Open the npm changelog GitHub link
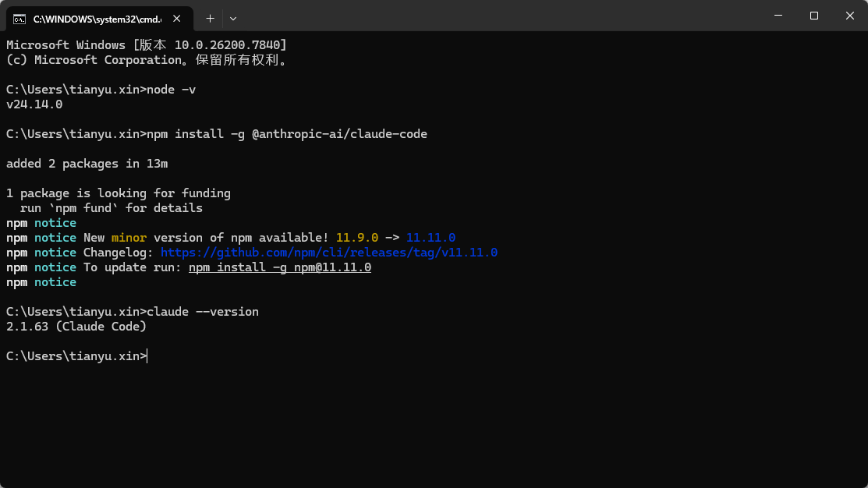The width and height of the screenshot is (868, 488). (329, 253)
